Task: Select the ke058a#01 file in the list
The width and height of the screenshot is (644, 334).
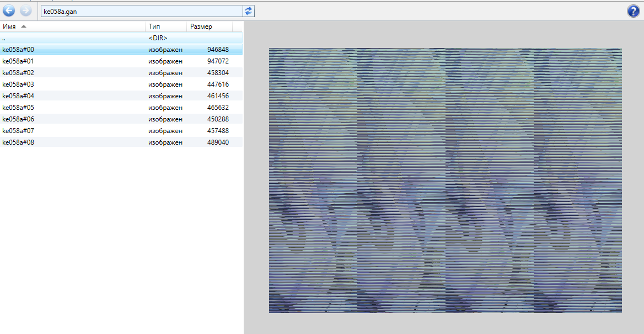Action: [55, 61]
